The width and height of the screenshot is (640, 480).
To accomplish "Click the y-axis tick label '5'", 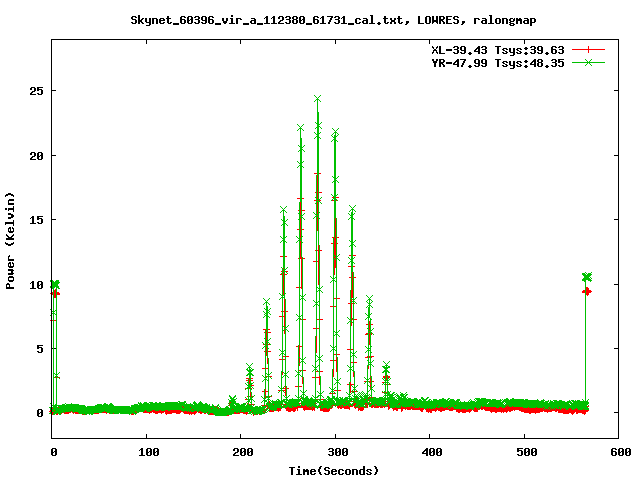I will coord(40,349).
